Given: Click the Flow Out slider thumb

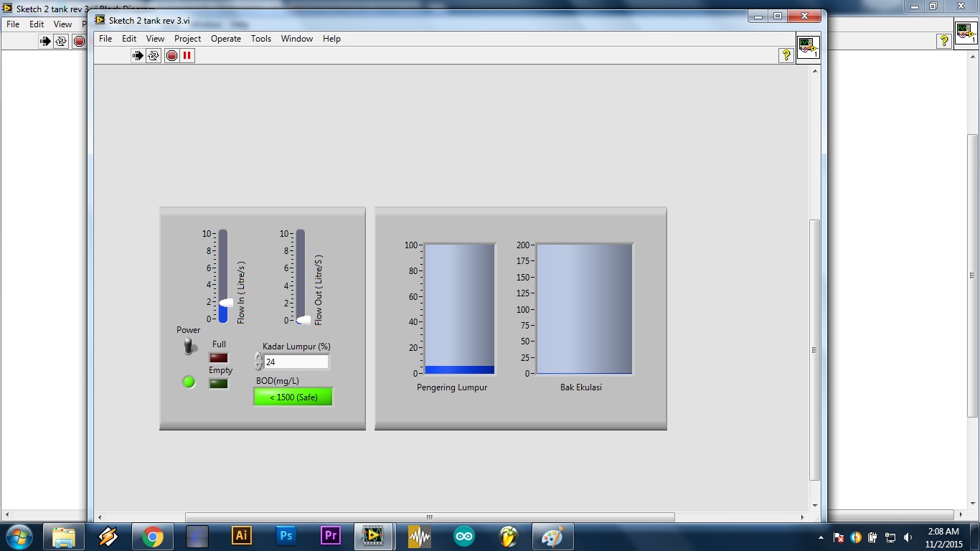Looking at the screenshot, I should 303,320.
